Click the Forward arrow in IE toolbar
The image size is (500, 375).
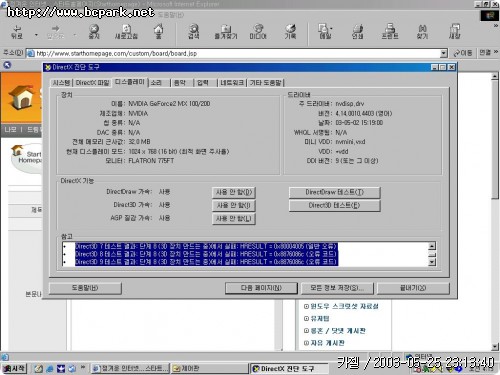(55, 32)
